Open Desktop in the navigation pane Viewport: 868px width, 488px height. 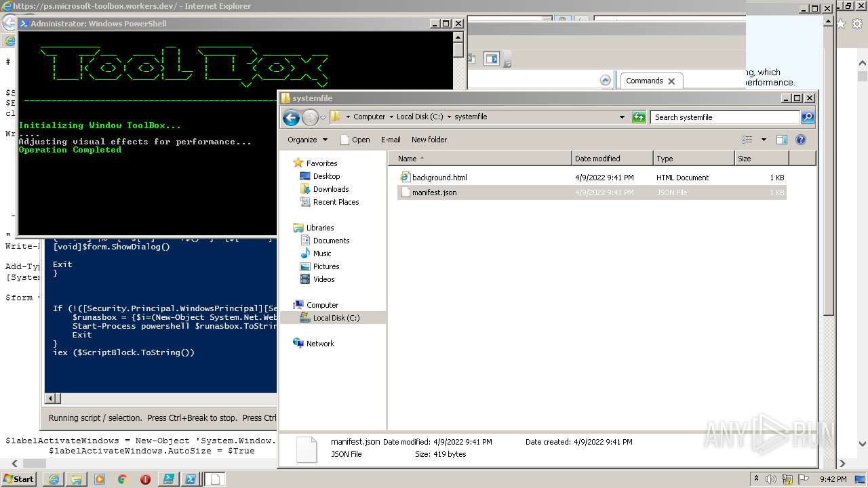point(326,176)
